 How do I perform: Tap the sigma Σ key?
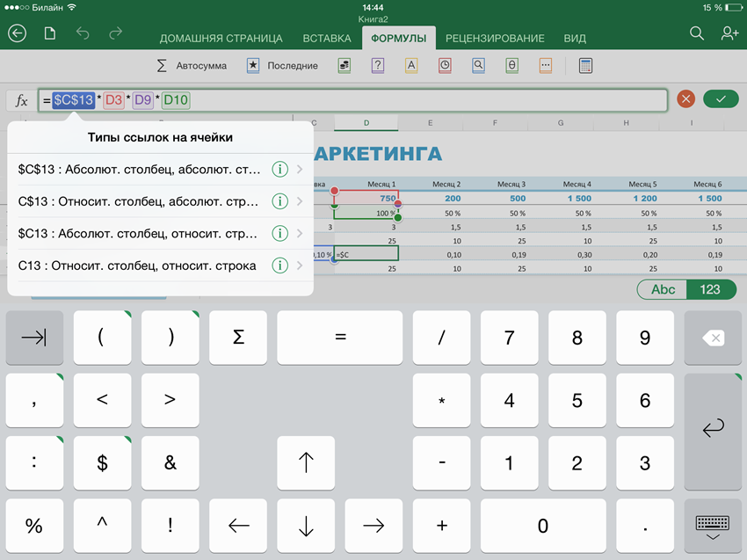point(238,338)
